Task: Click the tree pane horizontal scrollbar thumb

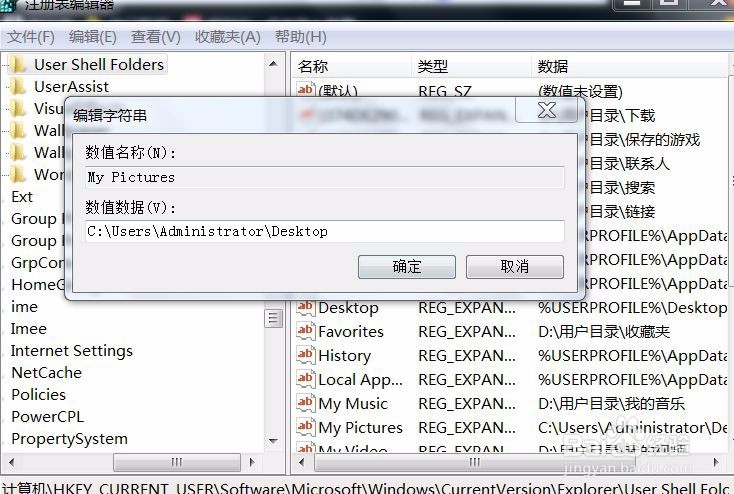Action: (176, 463)
